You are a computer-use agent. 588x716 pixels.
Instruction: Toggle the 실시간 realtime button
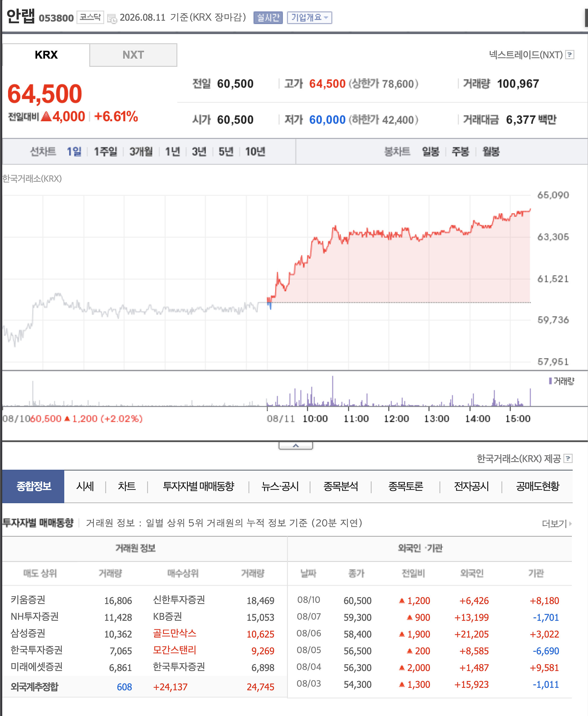(268, 18)
